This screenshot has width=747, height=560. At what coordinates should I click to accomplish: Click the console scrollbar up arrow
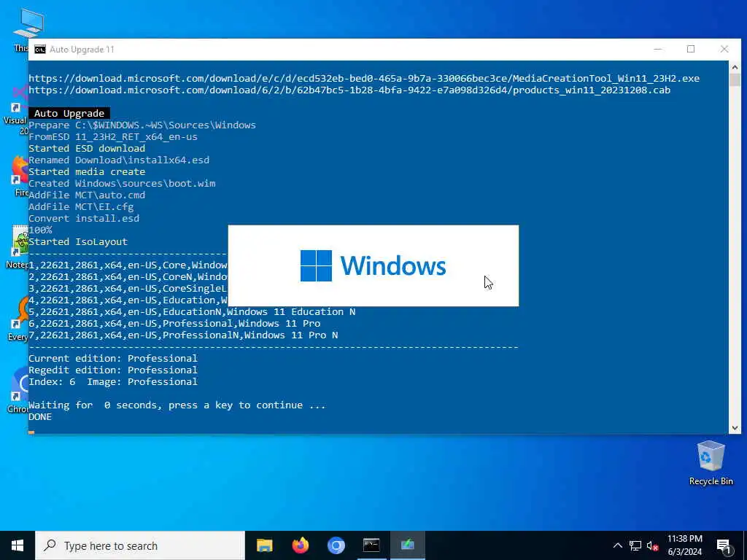[735, 67]
